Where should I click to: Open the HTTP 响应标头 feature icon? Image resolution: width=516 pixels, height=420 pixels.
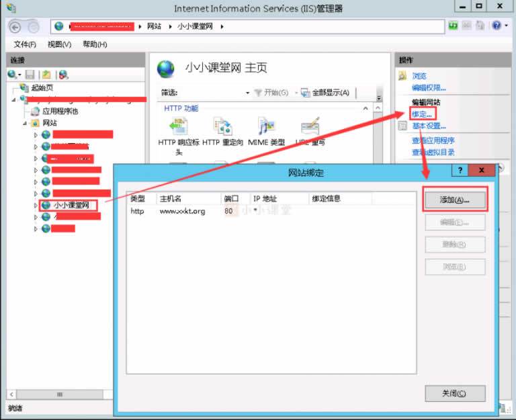(x=178, y=127)
